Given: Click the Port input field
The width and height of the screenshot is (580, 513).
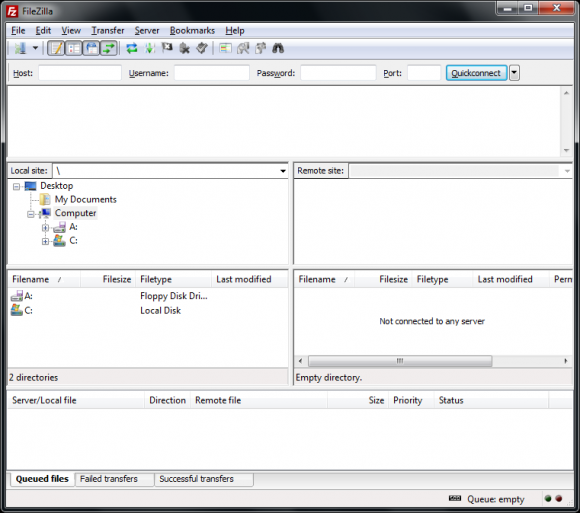Looking at the screenshot, I should (x=424, y=73).
